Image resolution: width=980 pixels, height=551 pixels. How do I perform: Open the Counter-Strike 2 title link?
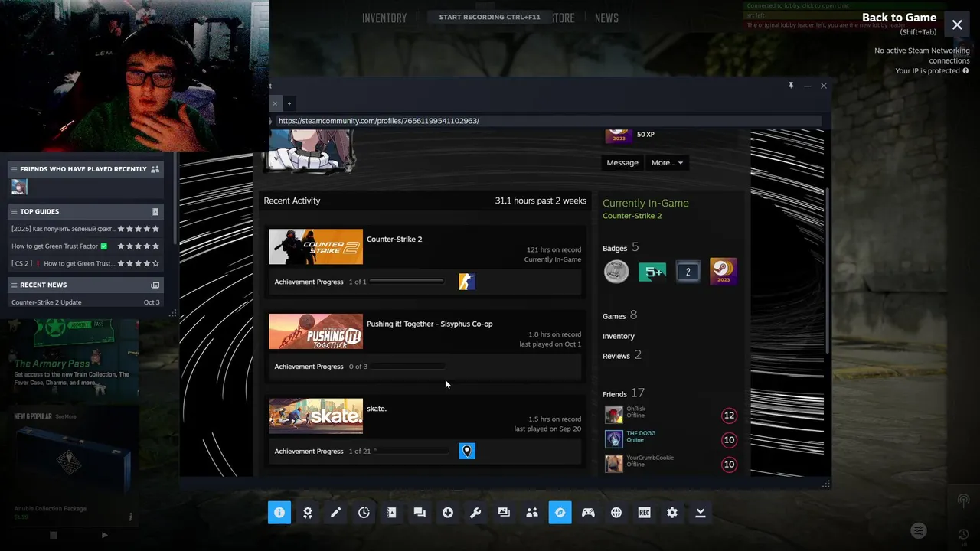click(x=394, y=239)
